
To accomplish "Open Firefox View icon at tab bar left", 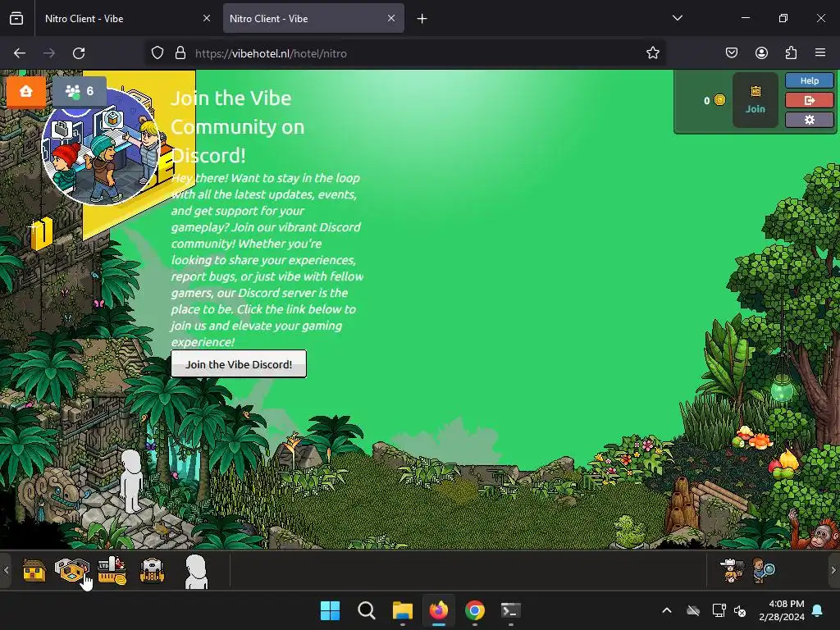I will click(16, 18).
